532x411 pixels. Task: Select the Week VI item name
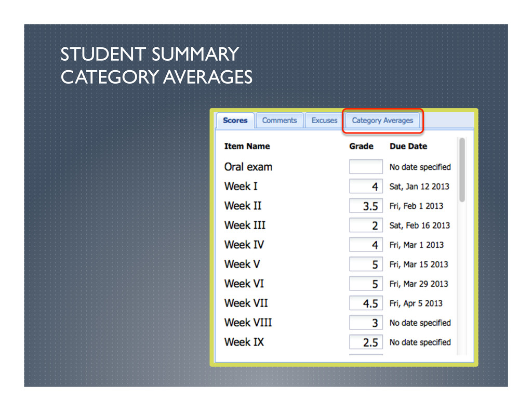pyautogui.click(x=244, y=284)
